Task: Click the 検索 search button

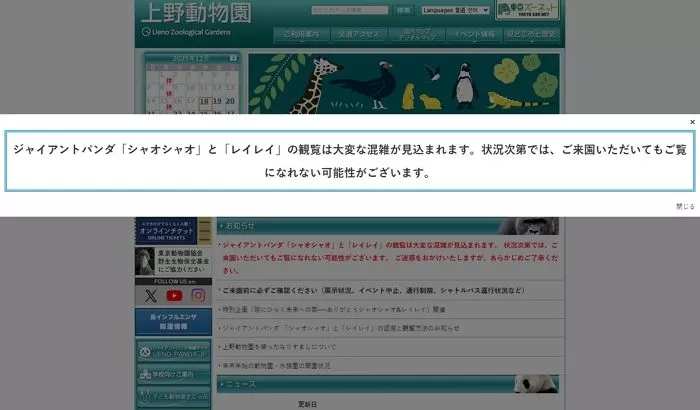Action: pos(404,10)
